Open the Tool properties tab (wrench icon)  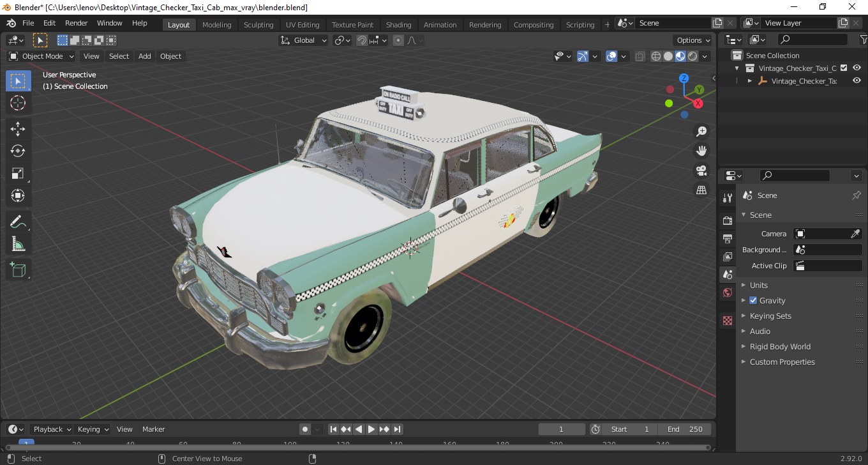[x=728, y=198]
